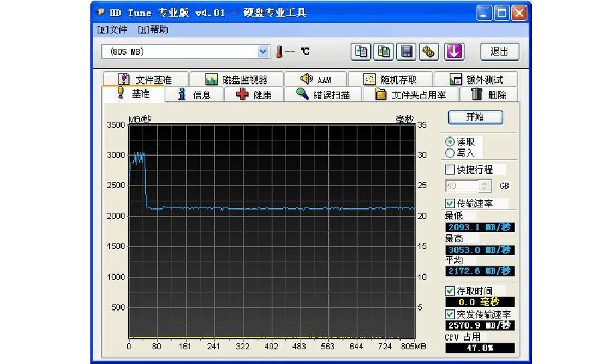Open the 错误扫描 tab with magnifier
This screenshot has width=597, height=364.
[x=323, y=94]
